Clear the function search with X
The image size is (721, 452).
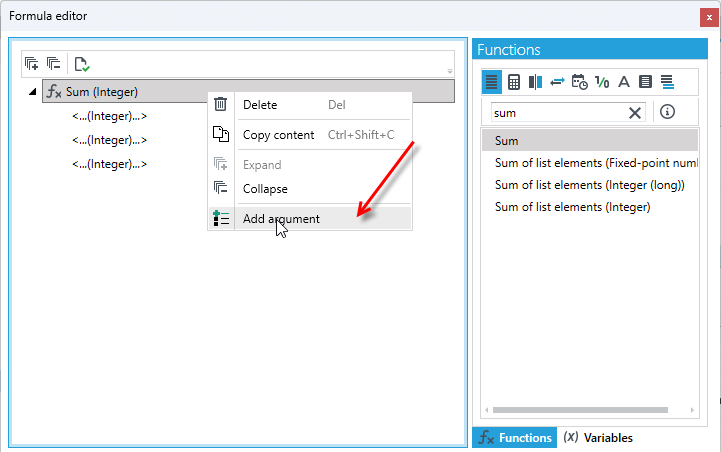[x=635, y=113]
